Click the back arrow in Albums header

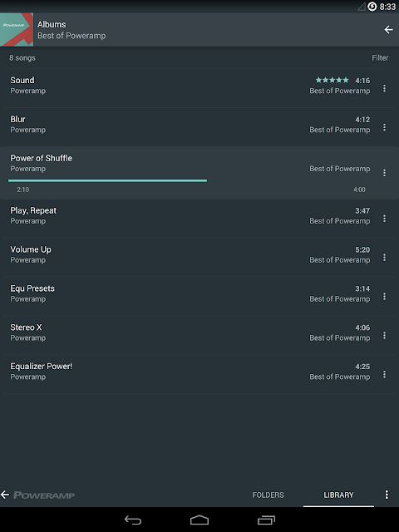(388, 30)
